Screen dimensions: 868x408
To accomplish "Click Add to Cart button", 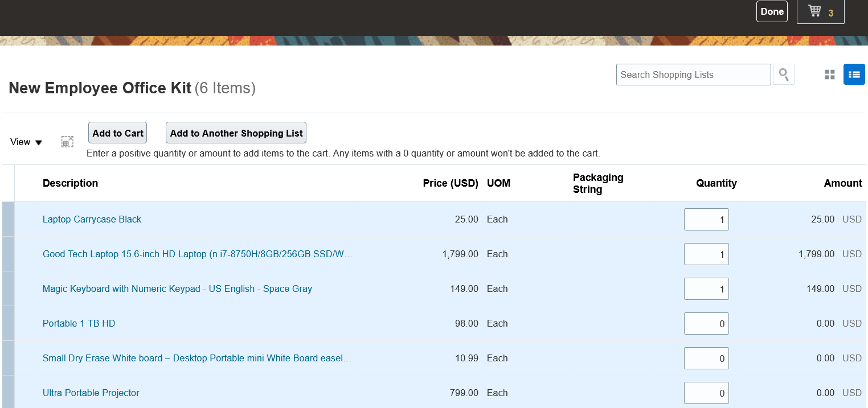I will [x=118, y=133].
